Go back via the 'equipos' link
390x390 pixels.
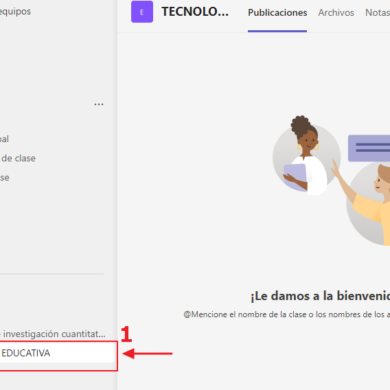pos(15,11)
